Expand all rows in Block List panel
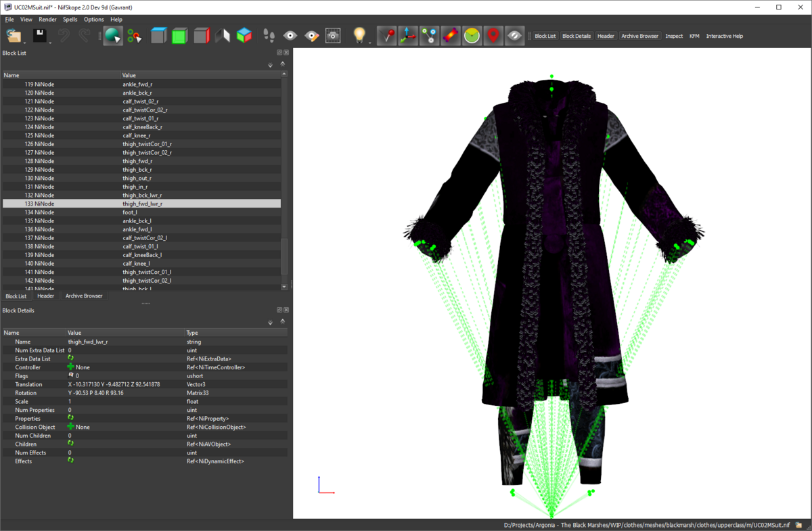 (271, 65)
